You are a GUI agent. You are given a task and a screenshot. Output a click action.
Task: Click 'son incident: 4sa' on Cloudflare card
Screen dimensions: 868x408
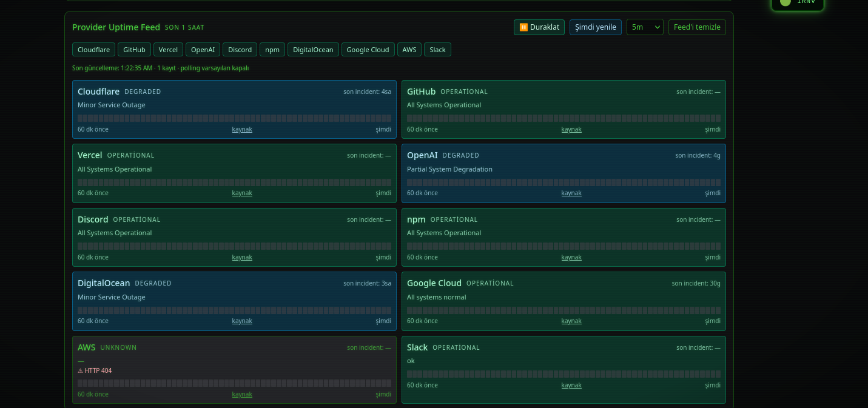pyautogui.click(x=367, y=92)
